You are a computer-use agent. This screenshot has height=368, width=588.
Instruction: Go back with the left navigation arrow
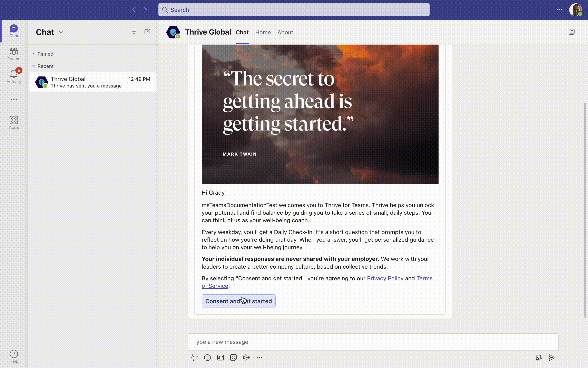(x=134, y=10)
